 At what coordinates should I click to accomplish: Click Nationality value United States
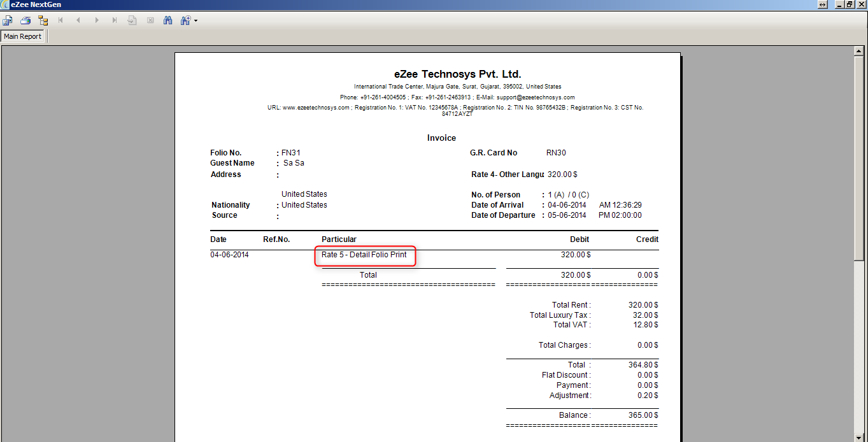tap(304, 205)
